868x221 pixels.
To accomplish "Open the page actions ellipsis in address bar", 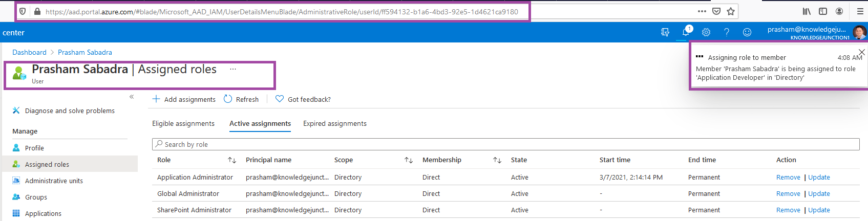I will (x=702, y=11).
